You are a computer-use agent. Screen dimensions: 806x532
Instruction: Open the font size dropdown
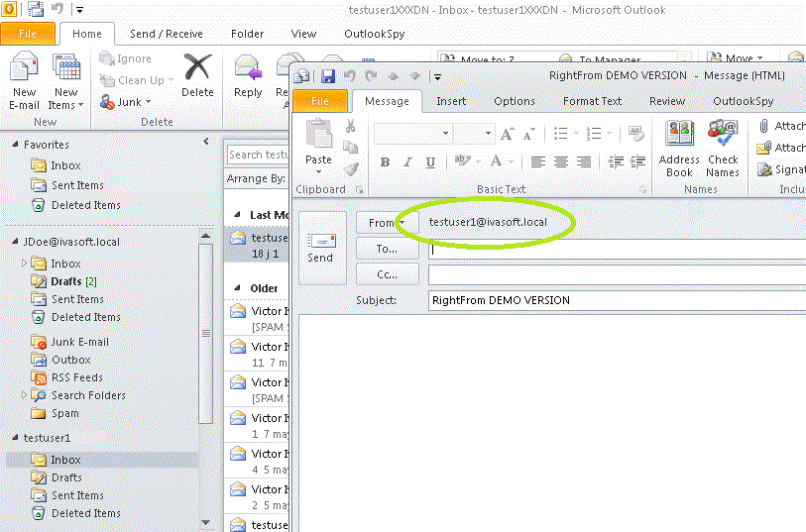pyautogui.click(x=488, y=134)
